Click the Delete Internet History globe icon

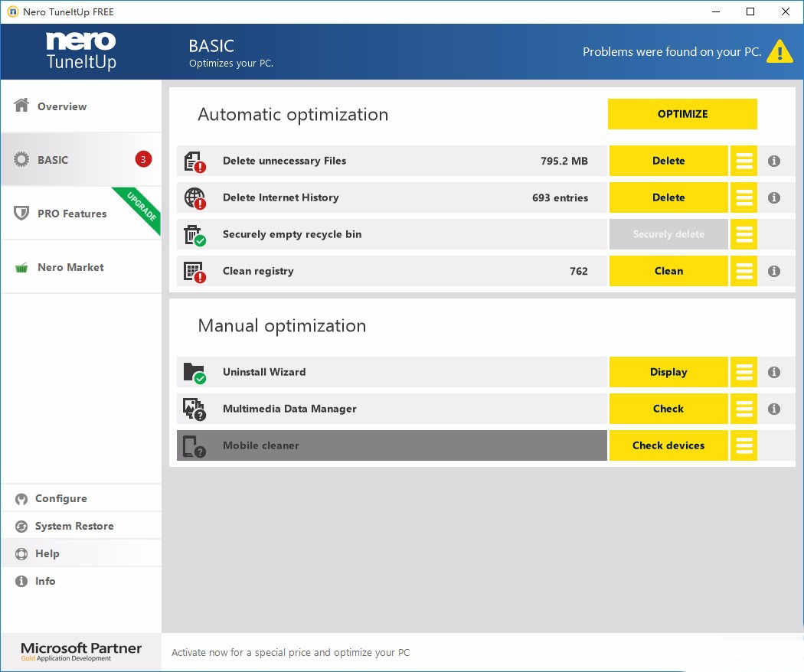[x=194, y=198]
